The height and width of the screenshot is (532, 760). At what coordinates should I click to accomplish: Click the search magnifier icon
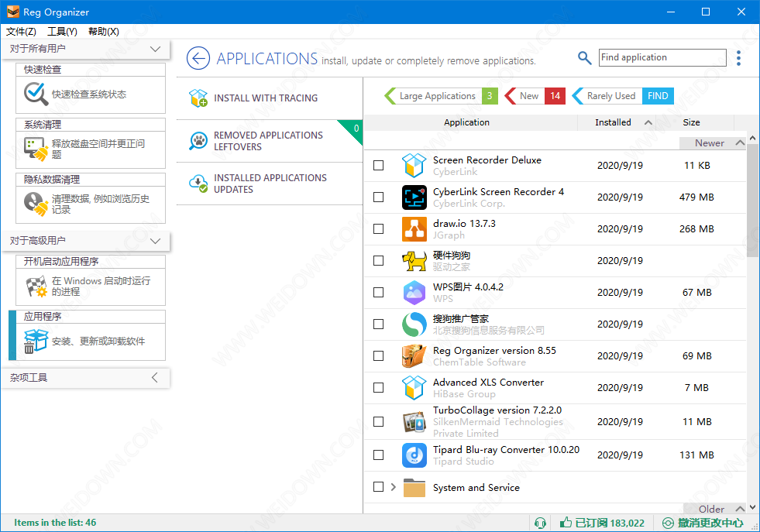coord(585,58)
